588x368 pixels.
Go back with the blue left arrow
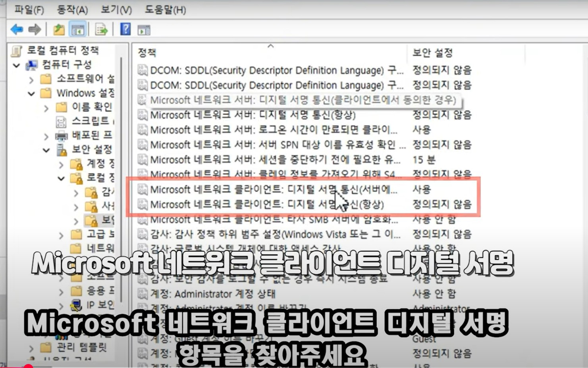[x=17, y=29]
